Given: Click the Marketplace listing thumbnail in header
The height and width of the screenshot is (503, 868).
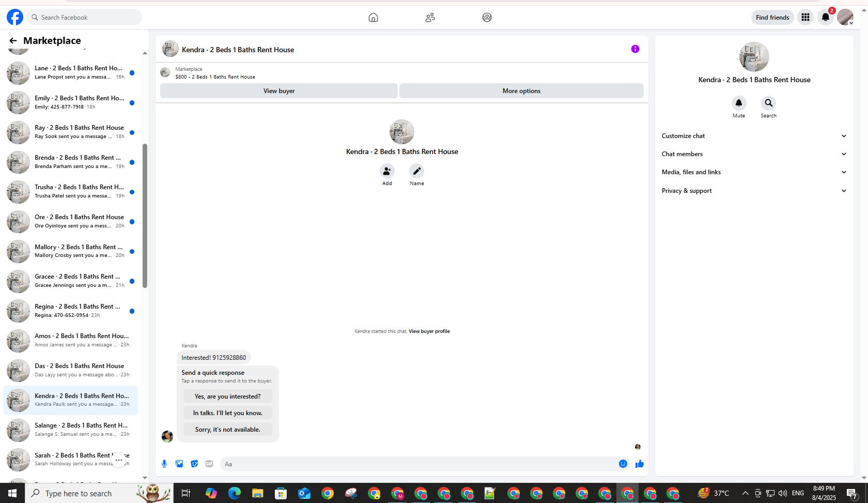Looking at the screenshot, I should [x=165, y=72].
